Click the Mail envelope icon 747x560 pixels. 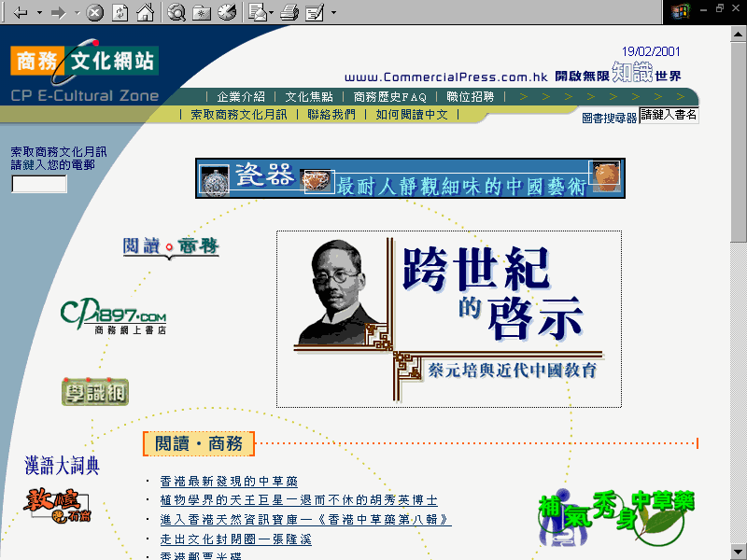point(258,12)
